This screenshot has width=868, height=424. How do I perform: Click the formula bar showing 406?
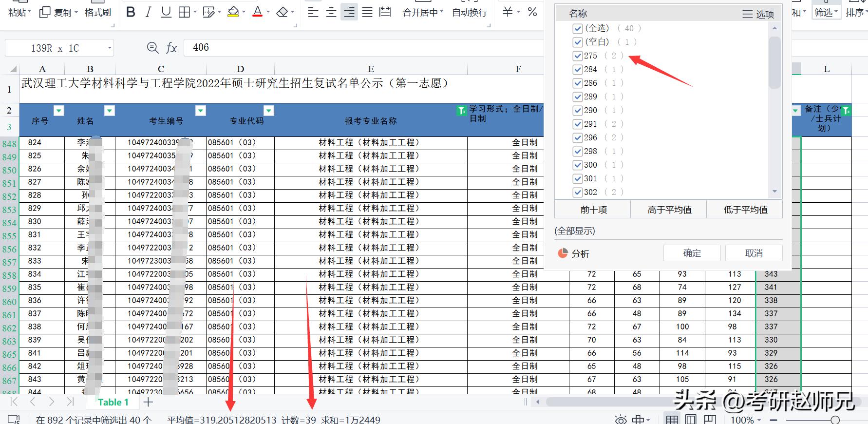click(x=364, y=47)
